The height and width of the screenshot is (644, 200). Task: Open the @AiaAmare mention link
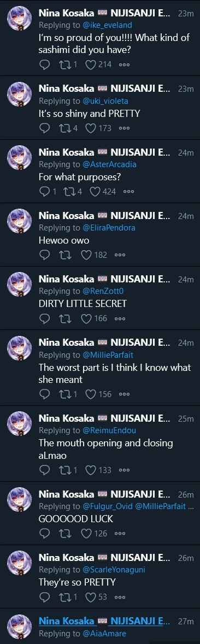pos(104,634)
